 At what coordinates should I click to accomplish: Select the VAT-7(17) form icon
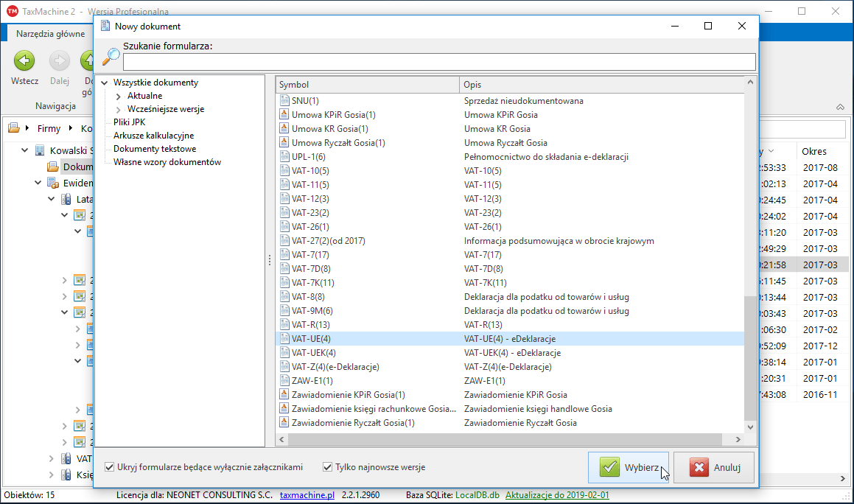tap(285, 255)
